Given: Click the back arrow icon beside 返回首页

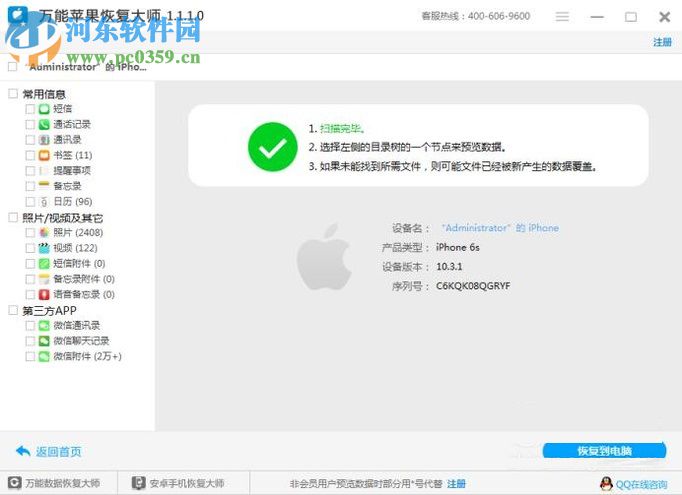Looking at the screenshot, I should (x=23, y=451).
